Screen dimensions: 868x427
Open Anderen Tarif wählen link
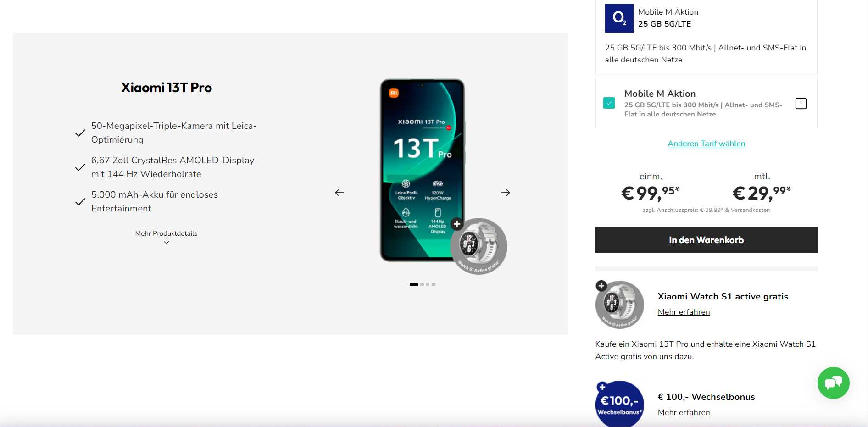point(706,144)
